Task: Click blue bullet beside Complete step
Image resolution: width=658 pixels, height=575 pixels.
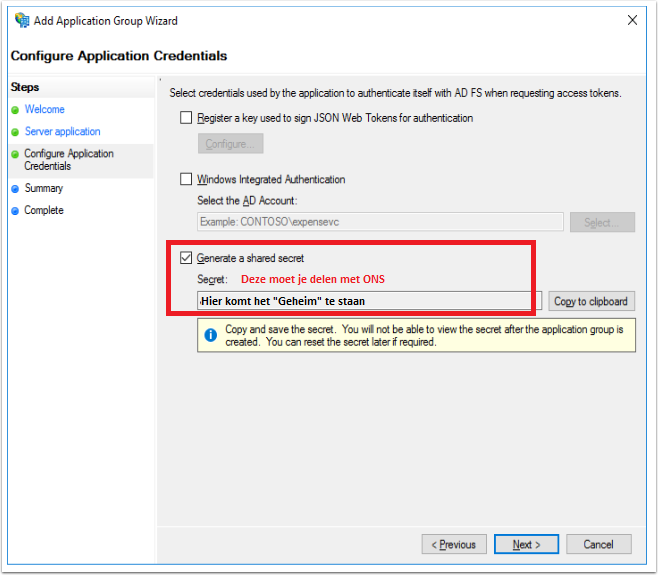Action: (15, 211)
